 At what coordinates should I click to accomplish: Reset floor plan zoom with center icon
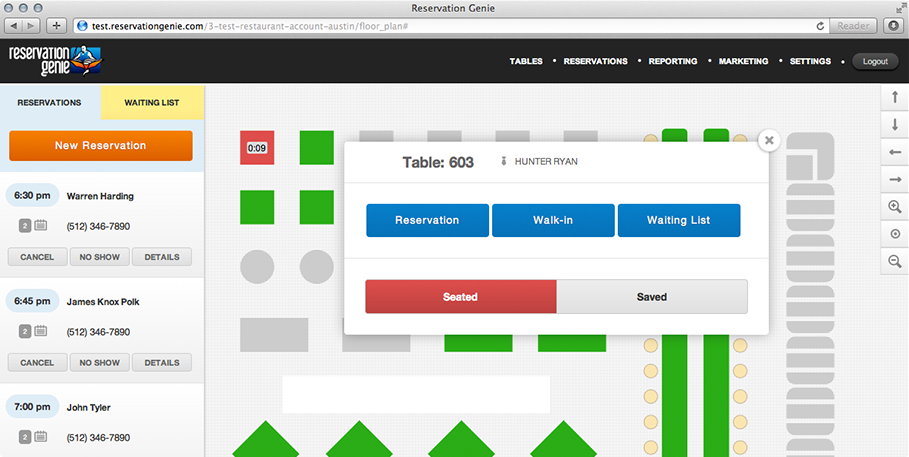coord(895,234)
